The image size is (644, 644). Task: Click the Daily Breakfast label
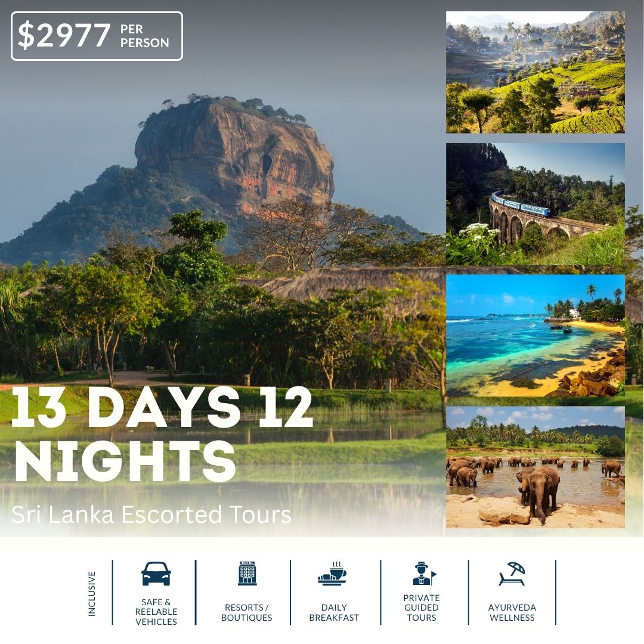[x=334, y=612]
